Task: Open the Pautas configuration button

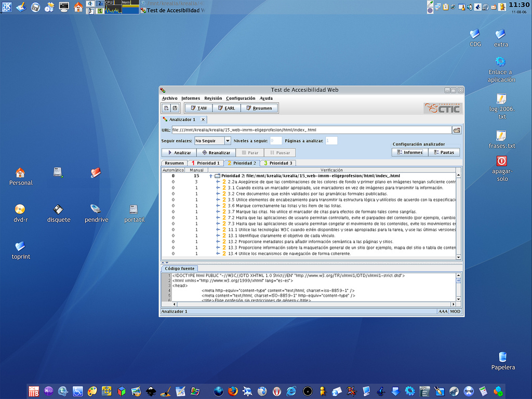Action: pyautogui.click(x=444, y=153)
